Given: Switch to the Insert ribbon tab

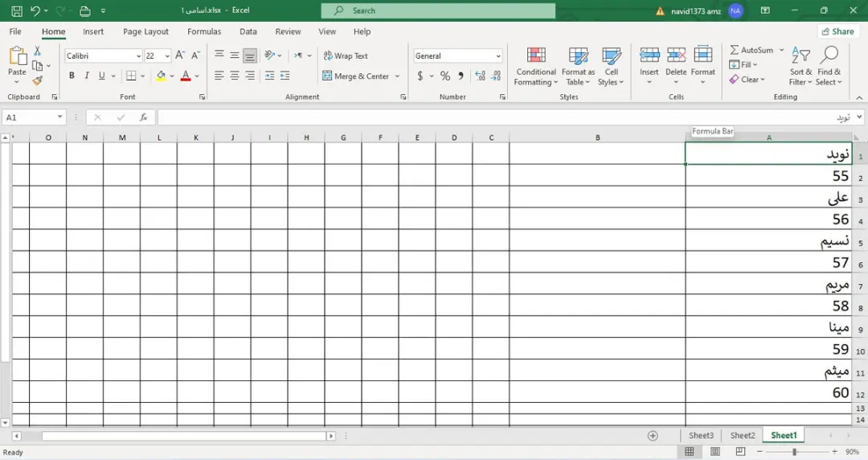Looking at the screenshot, I should tap(93, 31).
